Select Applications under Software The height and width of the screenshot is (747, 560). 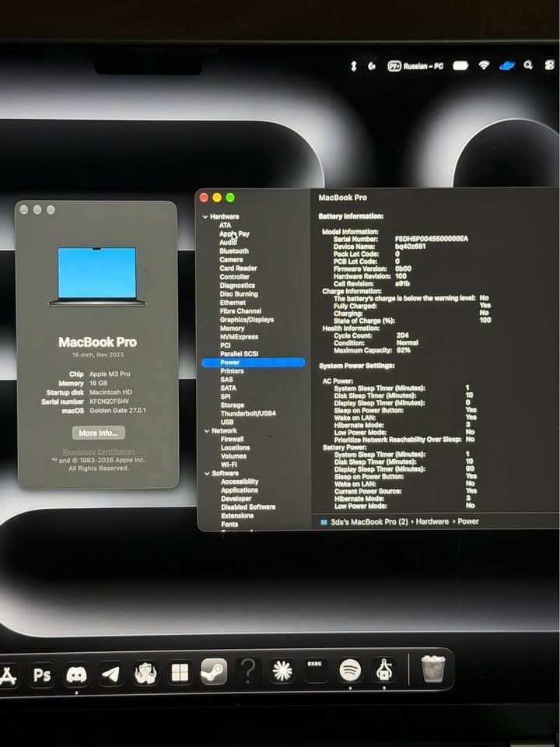[240, 491]
